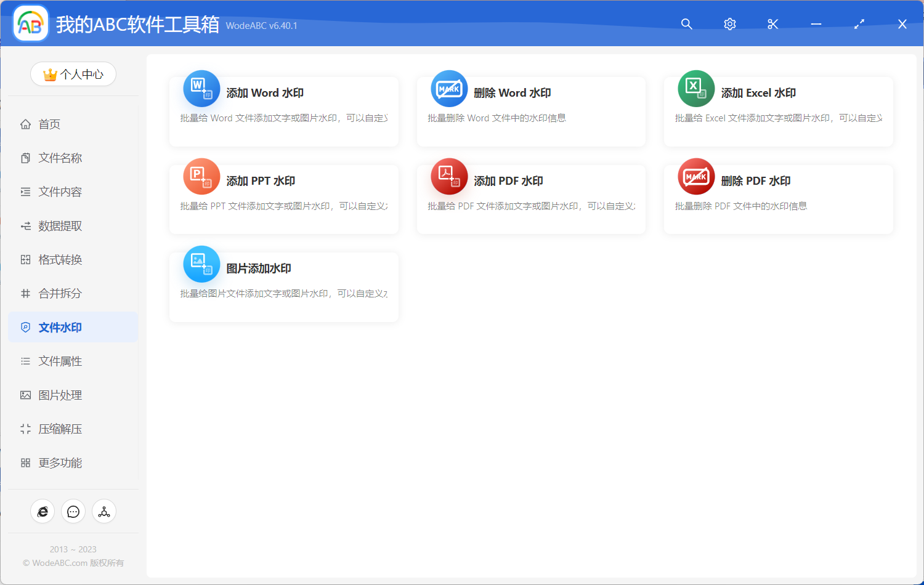Open settings via the gear icon
Image resolution: width=924 pixels, height=585 pixels.
tap(729, 24)
